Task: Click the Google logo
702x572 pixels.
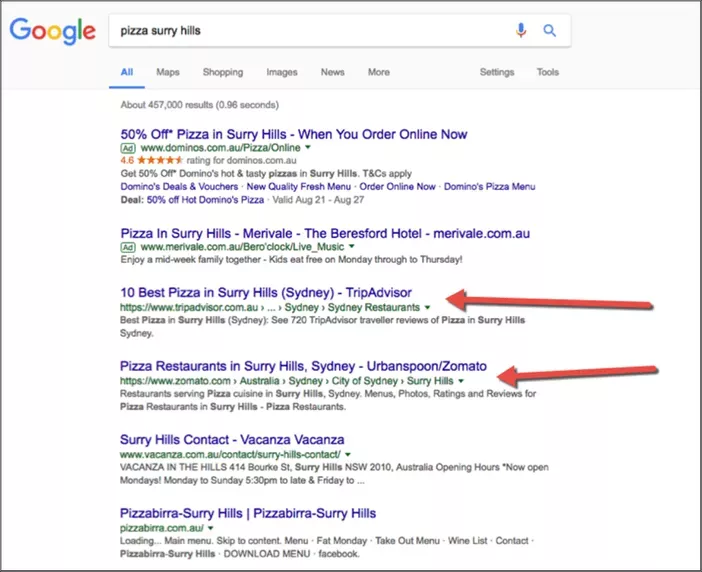Action: coord(52,31)
